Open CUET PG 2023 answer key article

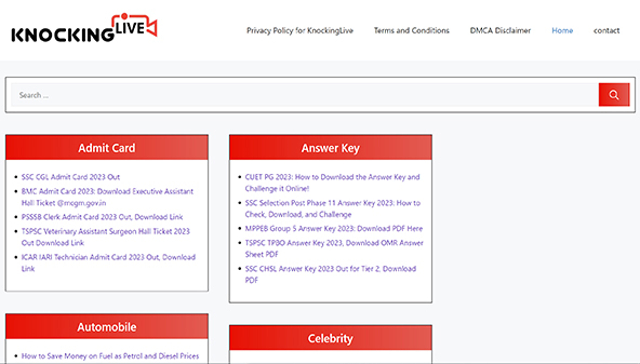tap(332, 177)
